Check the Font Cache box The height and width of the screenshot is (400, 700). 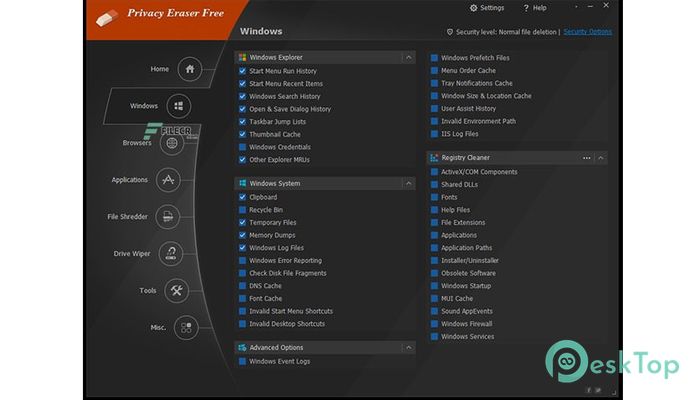[242, 299]
